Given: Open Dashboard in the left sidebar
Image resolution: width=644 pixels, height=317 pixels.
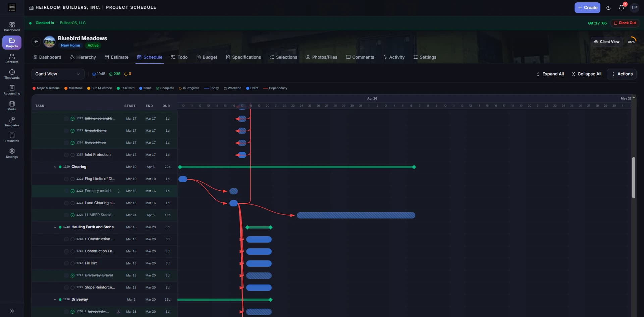Looking at the screenshot, I should coord(12,27).
